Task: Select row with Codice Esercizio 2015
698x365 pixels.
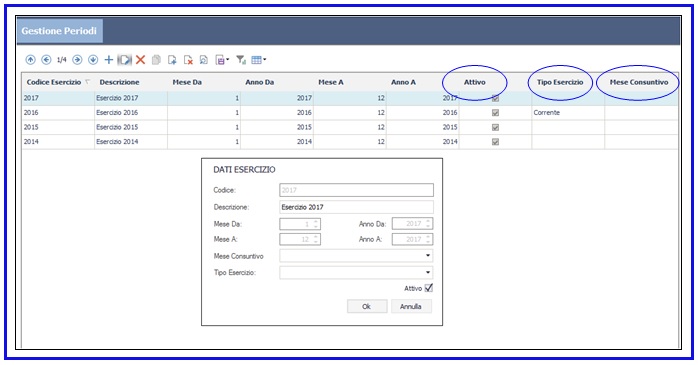Action: (x=349, y=127)
